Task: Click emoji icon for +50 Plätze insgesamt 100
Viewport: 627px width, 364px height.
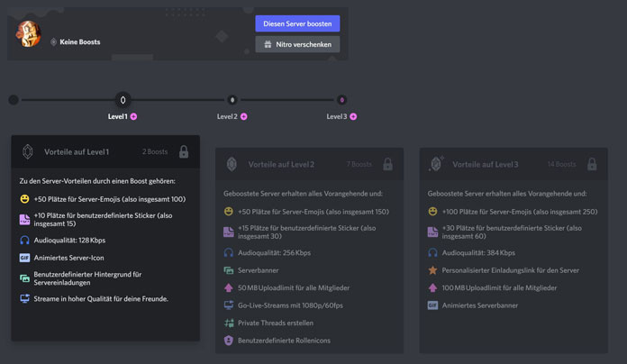Action: 25,199
